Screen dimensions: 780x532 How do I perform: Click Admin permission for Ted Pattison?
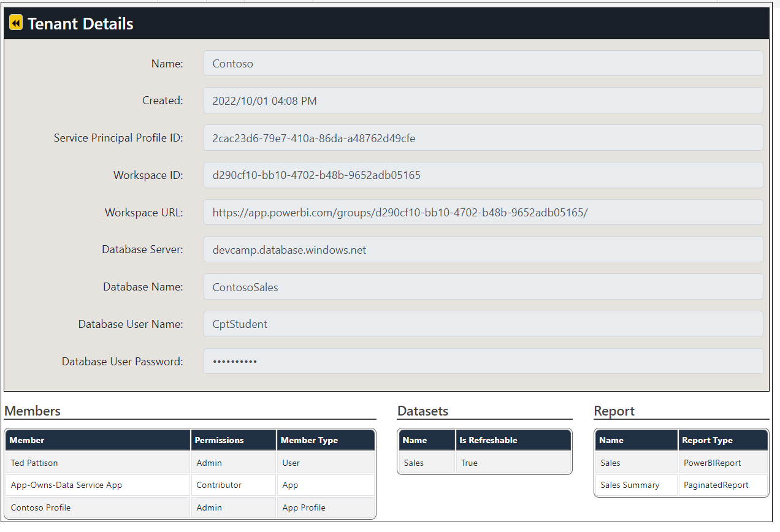click(234, 463)
